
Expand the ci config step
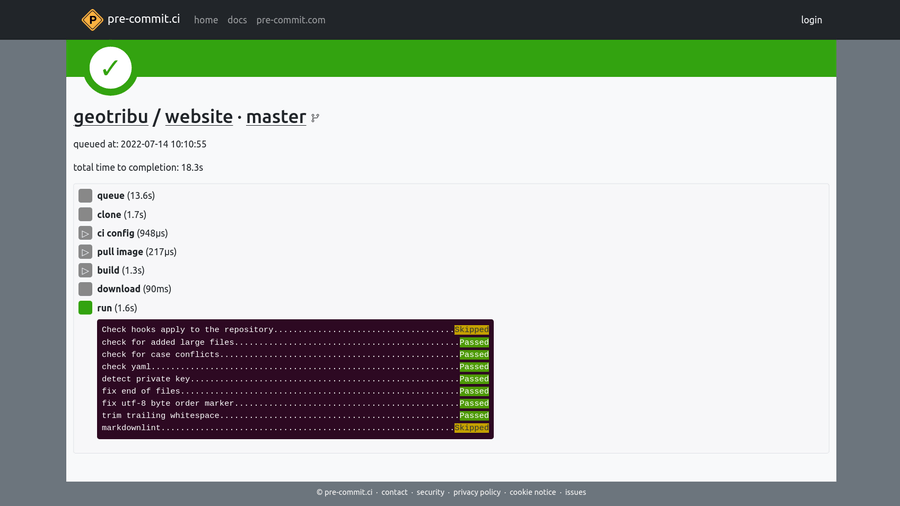click(85, 233)
